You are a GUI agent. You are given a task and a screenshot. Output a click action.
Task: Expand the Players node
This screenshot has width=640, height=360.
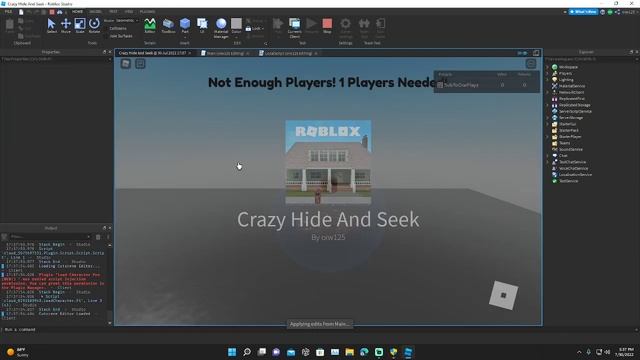tap(548, 73)
